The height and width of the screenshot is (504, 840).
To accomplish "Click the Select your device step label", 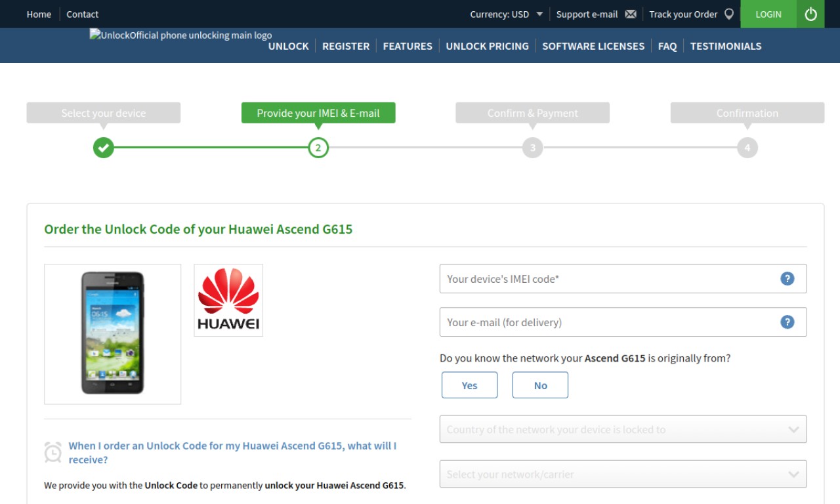I will point(104,113).
